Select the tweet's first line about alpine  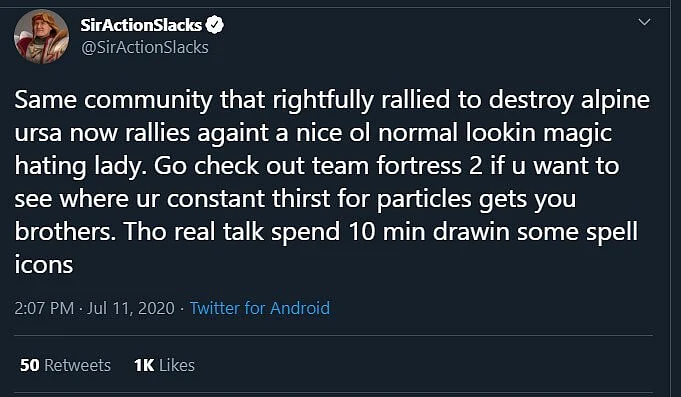coord(332,100)
